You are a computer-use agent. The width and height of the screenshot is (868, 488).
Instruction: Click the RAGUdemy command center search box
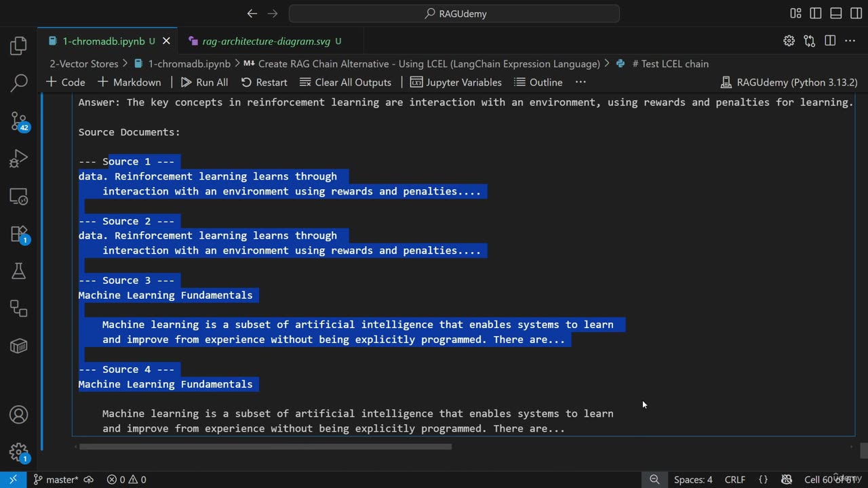tap(454, 14)
